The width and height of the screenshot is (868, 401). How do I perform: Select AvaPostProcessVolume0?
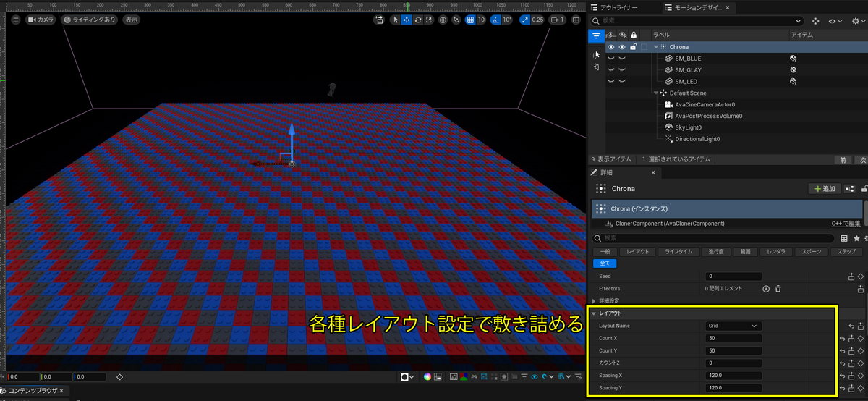(x=708, y=116)
